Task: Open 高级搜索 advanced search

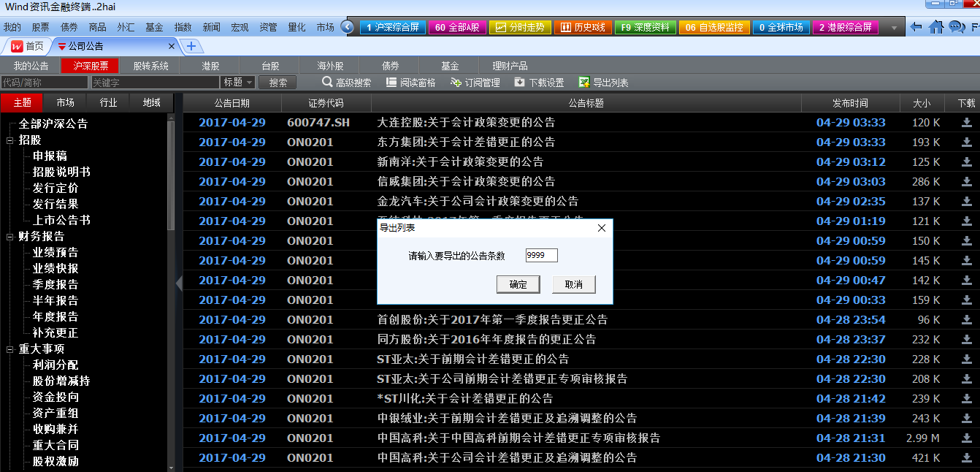Action: click(347, 83)
